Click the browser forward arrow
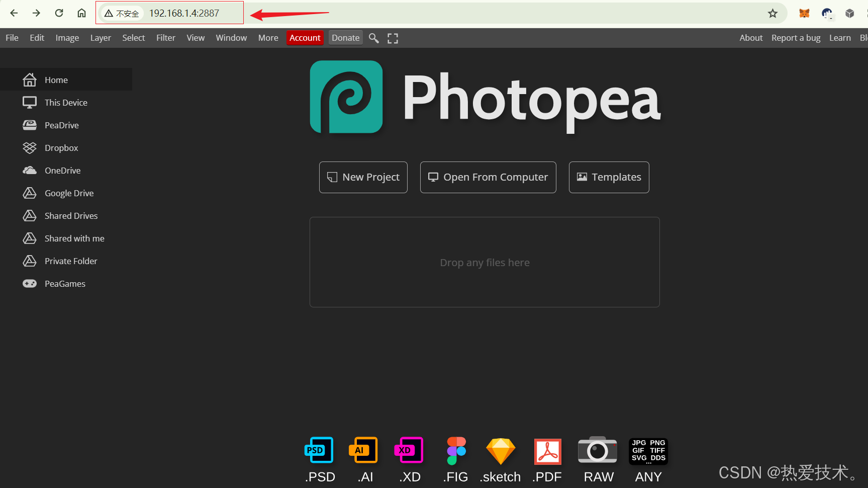The width and height of the screenshot is (868, 488). 36,13
